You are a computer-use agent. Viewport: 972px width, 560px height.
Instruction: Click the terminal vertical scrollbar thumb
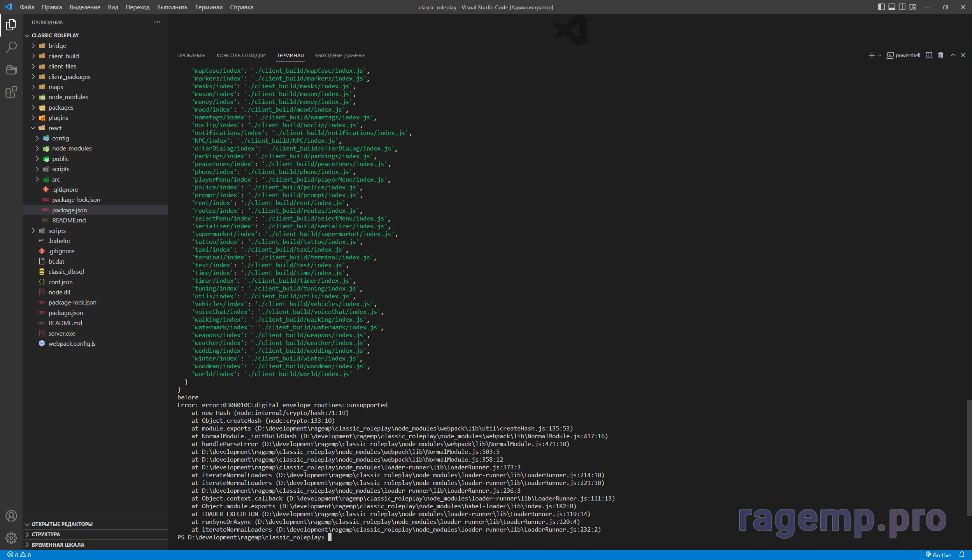(x=969, y=458)
